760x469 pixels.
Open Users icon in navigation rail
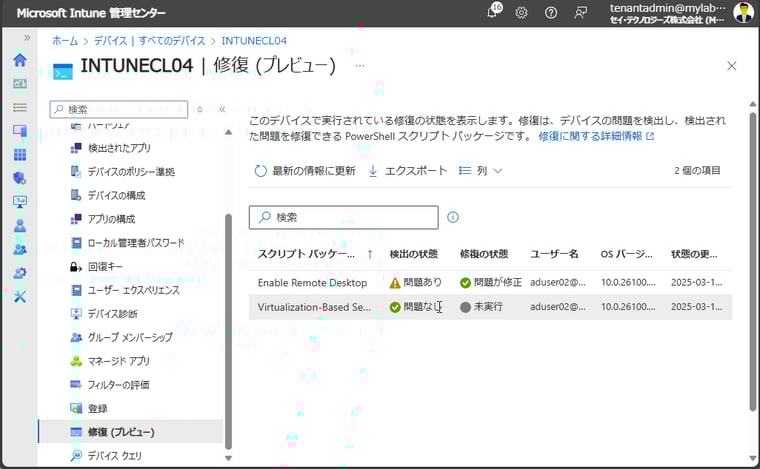[x=20, y=226]
